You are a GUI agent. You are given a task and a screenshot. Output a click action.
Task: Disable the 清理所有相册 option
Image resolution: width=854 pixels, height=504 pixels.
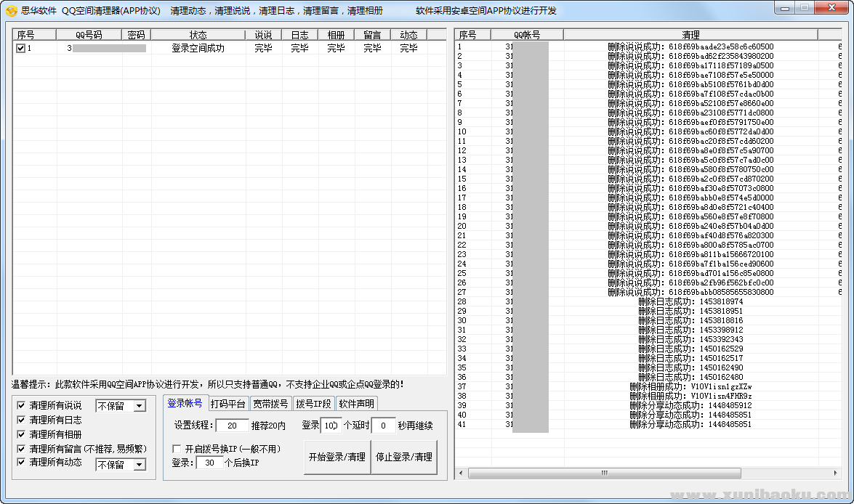point(21,434)
